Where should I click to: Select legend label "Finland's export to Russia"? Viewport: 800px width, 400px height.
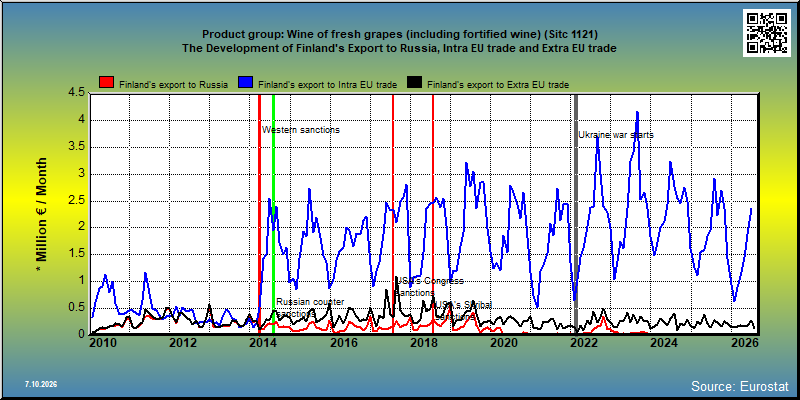click(173, 85)
